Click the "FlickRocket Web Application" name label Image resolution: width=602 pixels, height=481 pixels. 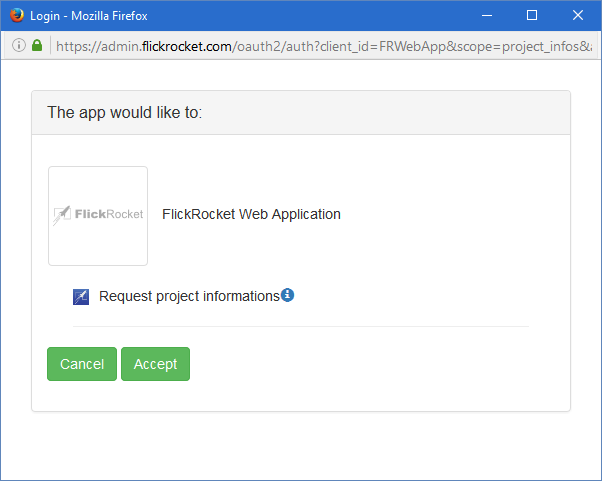[x=251, y=214]
